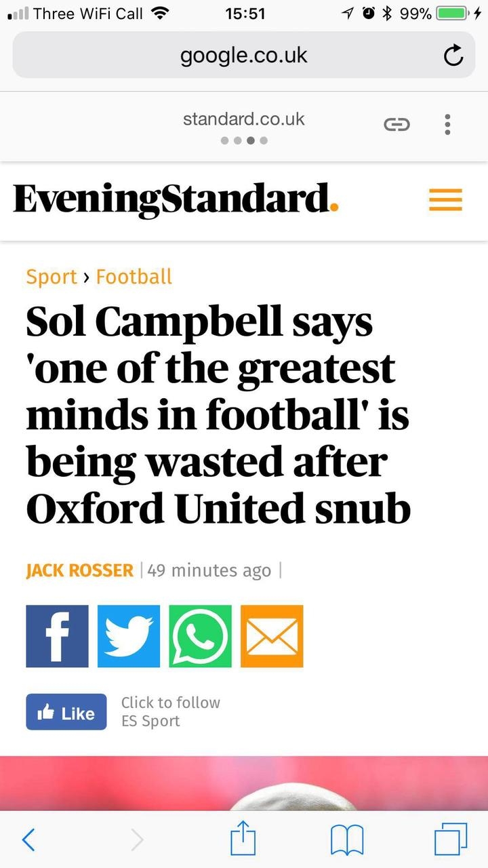Like ES Sport on Facebook
This screenshot has height=868, width=488.
[66, 712]
